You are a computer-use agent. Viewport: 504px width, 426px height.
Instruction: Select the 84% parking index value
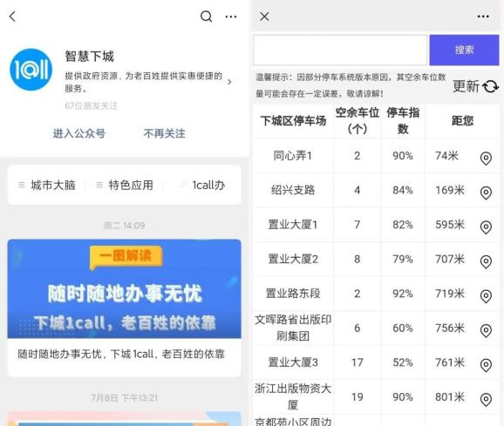(403, 190)
